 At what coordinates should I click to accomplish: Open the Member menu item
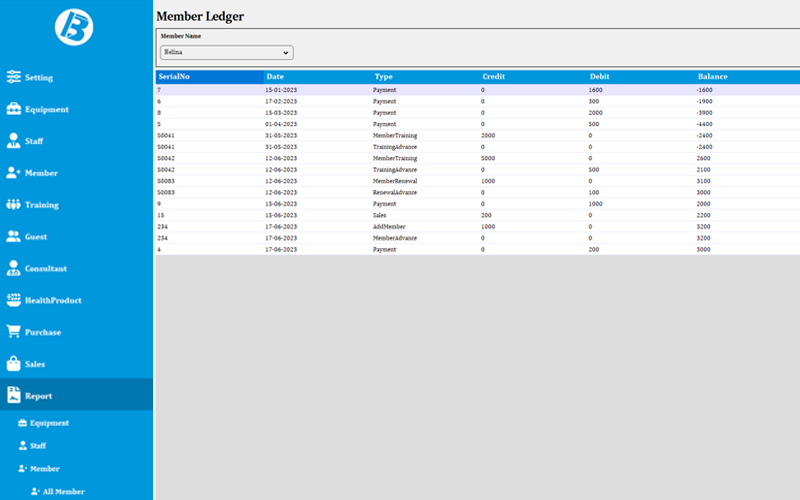point(77,173)
